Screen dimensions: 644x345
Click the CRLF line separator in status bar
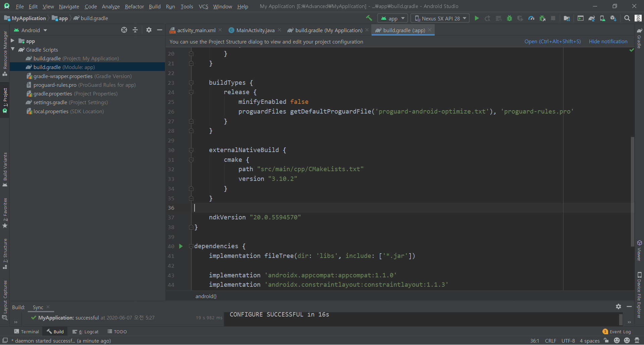[x=550, y=341]
